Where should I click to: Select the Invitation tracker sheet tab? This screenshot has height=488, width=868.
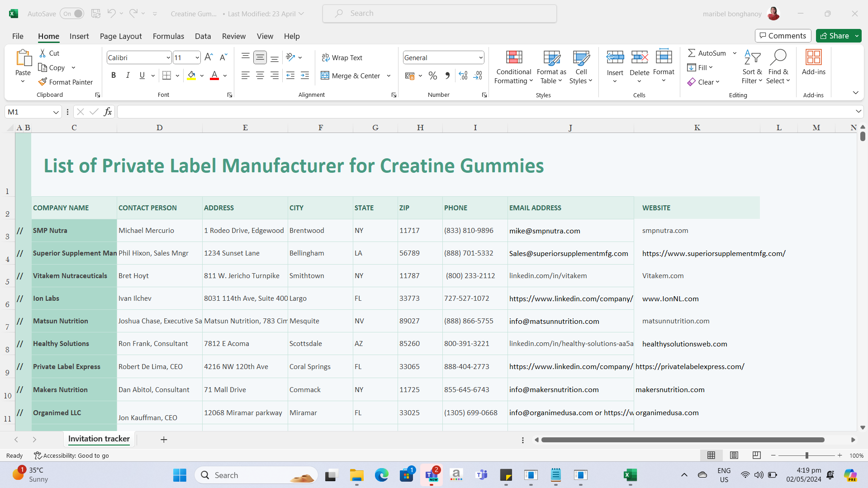tap(99, 439)
